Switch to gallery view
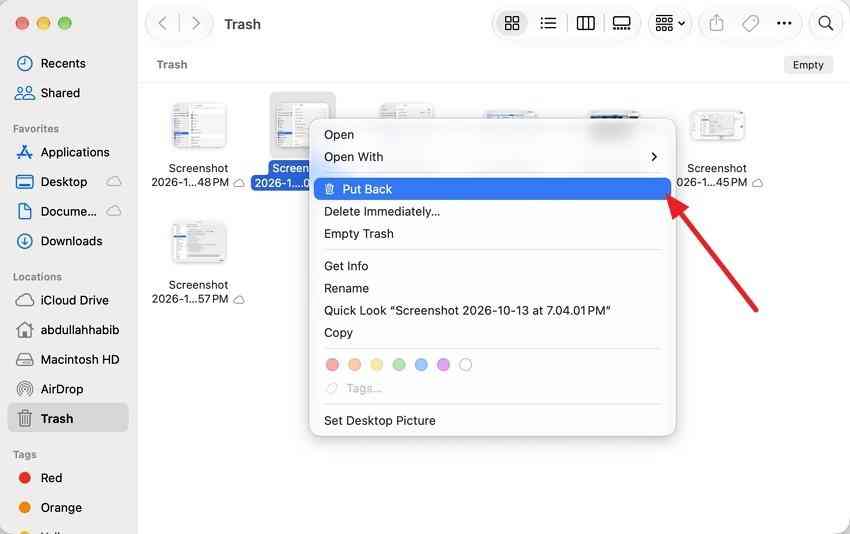The height and width of the screenshot is (534, 850). (x=621, y=23)
